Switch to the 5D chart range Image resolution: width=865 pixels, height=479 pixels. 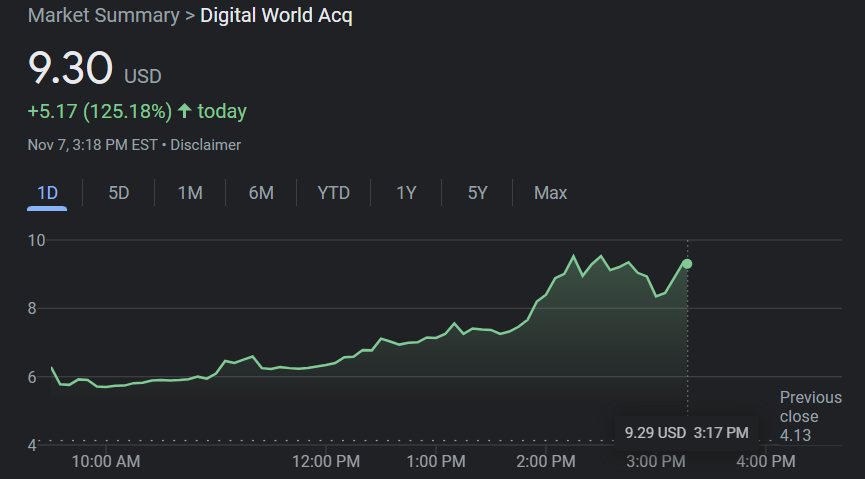(119, 192)
